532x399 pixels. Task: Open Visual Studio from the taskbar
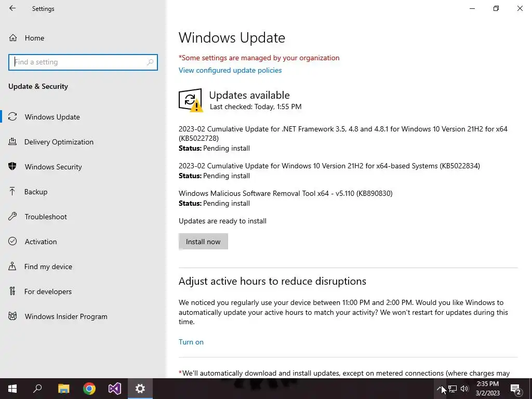(x=115, y=389)
